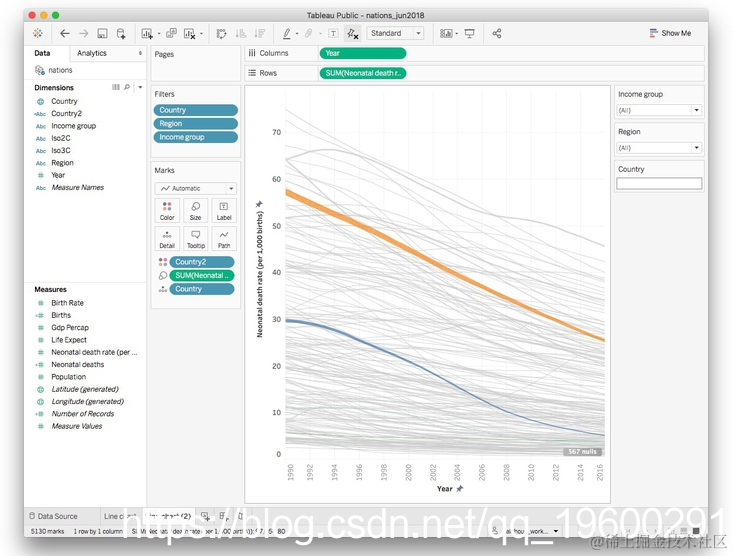Click the Income group pill in Filters

195,137
